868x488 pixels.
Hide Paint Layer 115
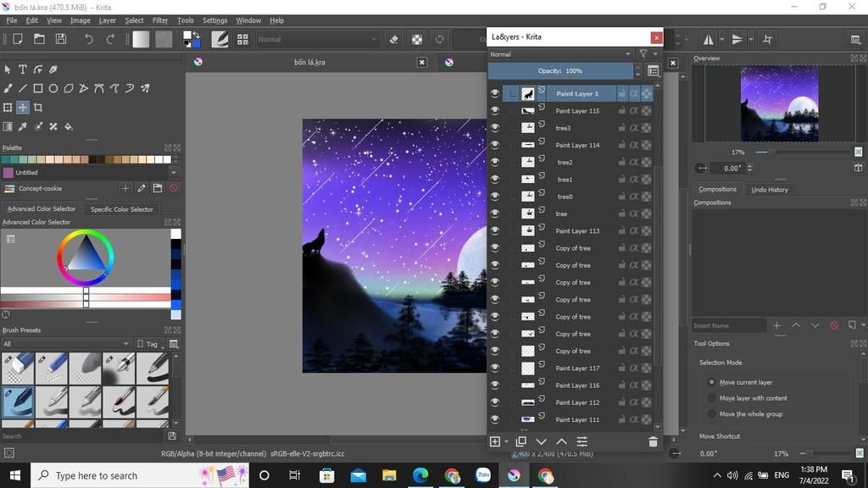pos(495,111)
